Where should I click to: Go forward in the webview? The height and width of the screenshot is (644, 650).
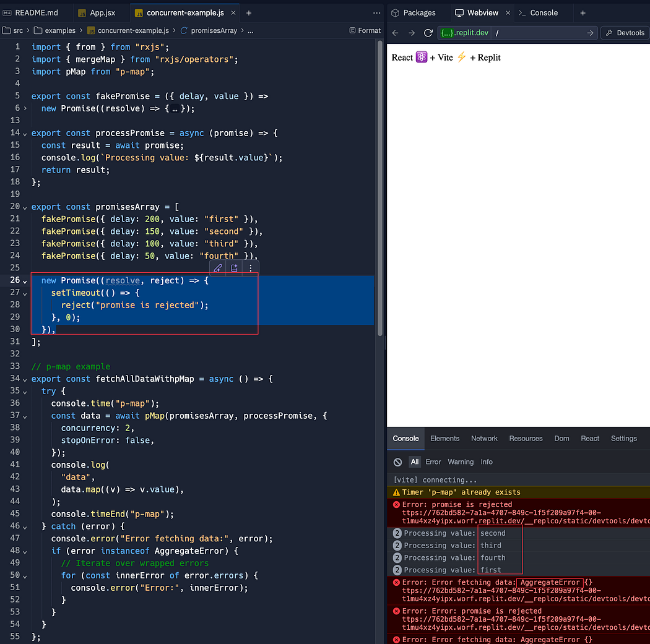(412, 33)
